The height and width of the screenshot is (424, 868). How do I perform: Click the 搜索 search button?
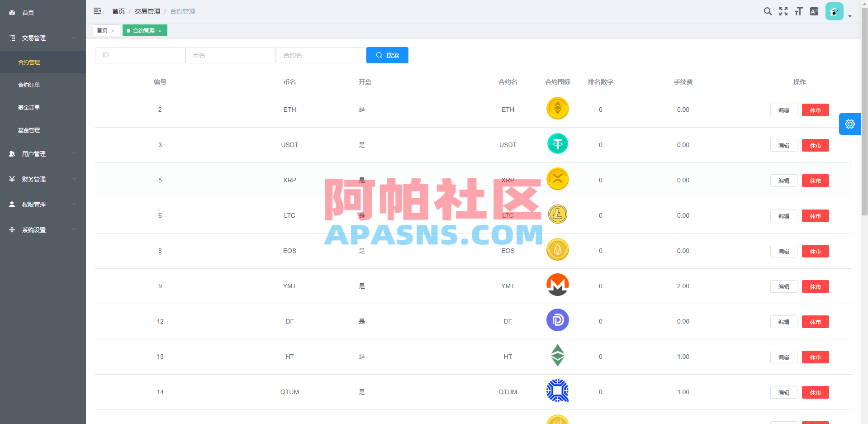[x=387, y=55]
